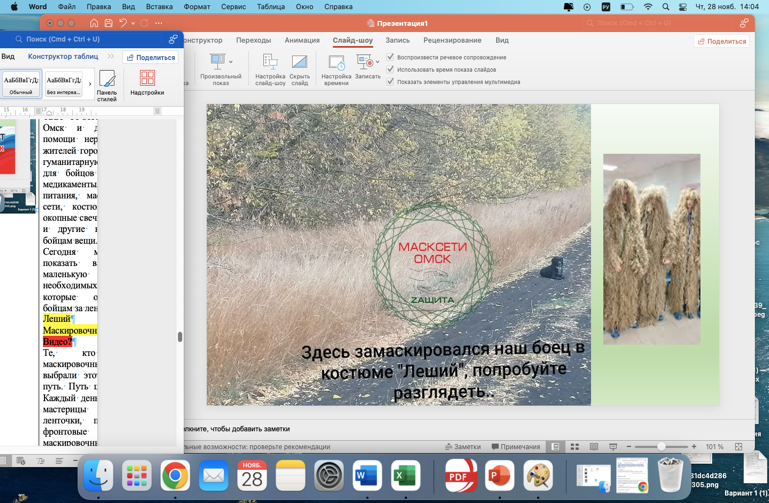This screenshot has width=769, height=503.
Task: Click zoom out minus in PowerPoint status bar
Action: click(x=629, y=447)
